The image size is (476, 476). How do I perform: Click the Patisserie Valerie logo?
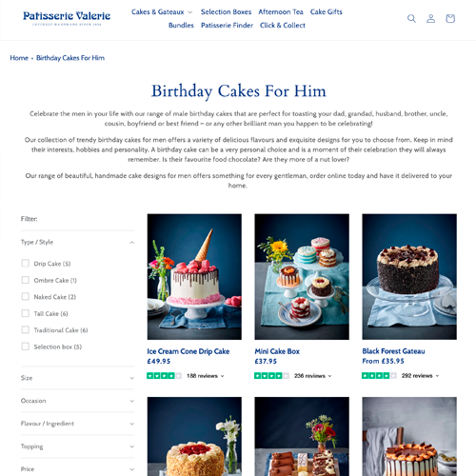point(67,18)
